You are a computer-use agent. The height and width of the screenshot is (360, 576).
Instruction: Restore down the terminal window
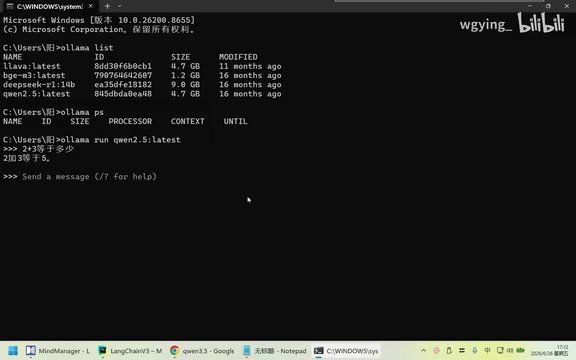(x=548, y=6)
